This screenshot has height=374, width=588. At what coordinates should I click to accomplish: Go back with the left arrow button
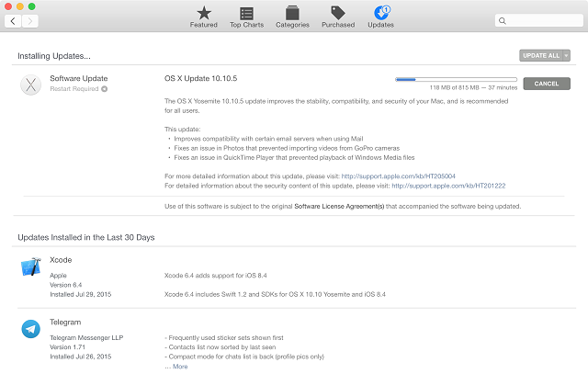coord(13,21)
